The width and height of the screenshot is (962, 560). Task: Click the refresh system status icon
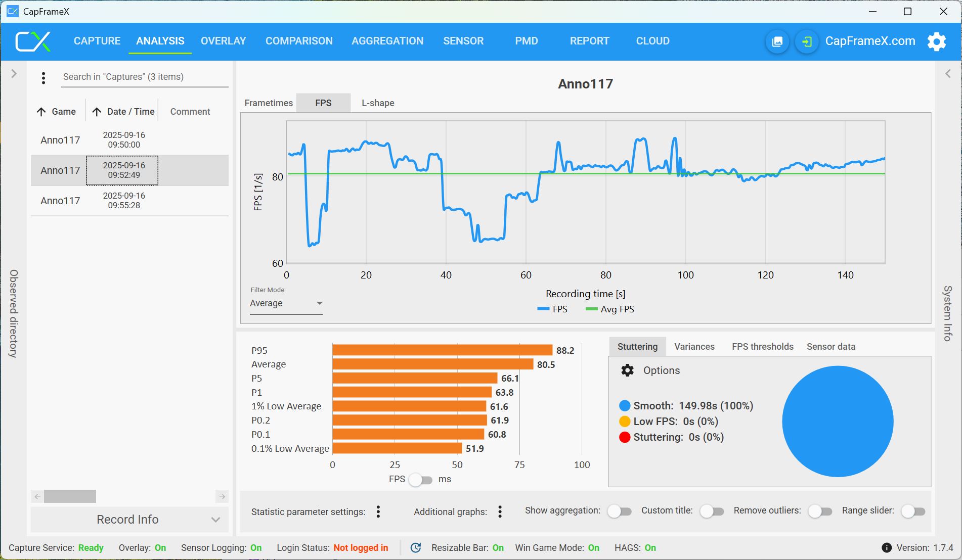pos(416,548)
